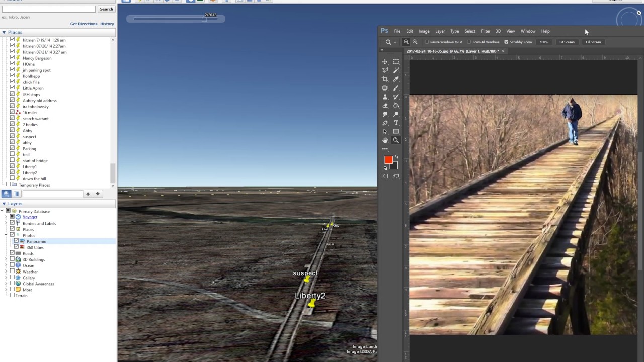The height and width of the screenshot is (362, 644).
Task: Click the Google Earth find-in-places search icon
Action: click(x=7, y=194)
